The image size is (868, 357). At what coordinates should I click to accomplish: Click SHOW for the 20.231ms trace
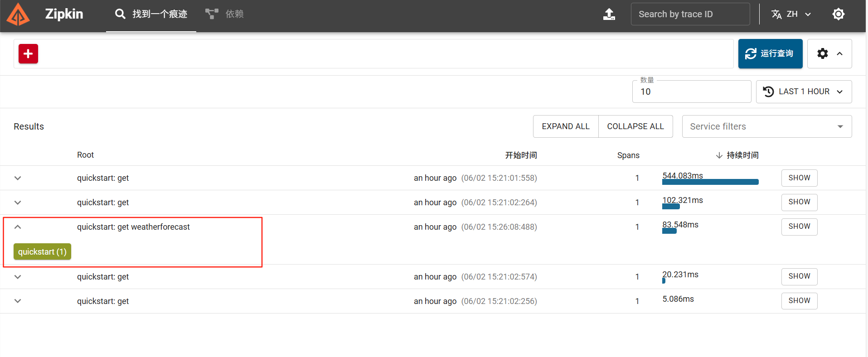[x=799, y=276]
